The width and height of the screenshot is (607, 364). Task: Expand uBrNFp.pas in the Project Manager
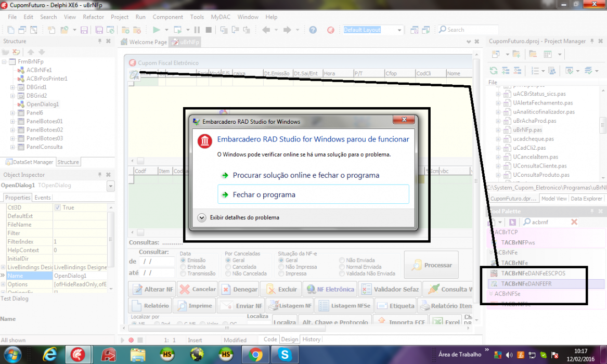coord(498,130)
